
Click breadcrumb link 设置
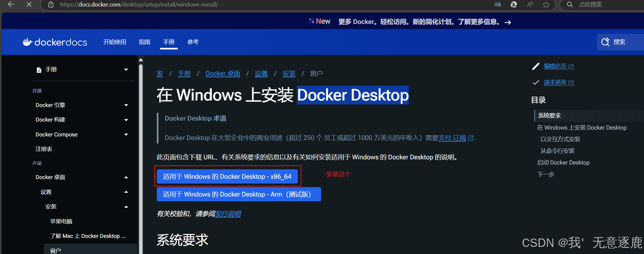tap(261, 74)
